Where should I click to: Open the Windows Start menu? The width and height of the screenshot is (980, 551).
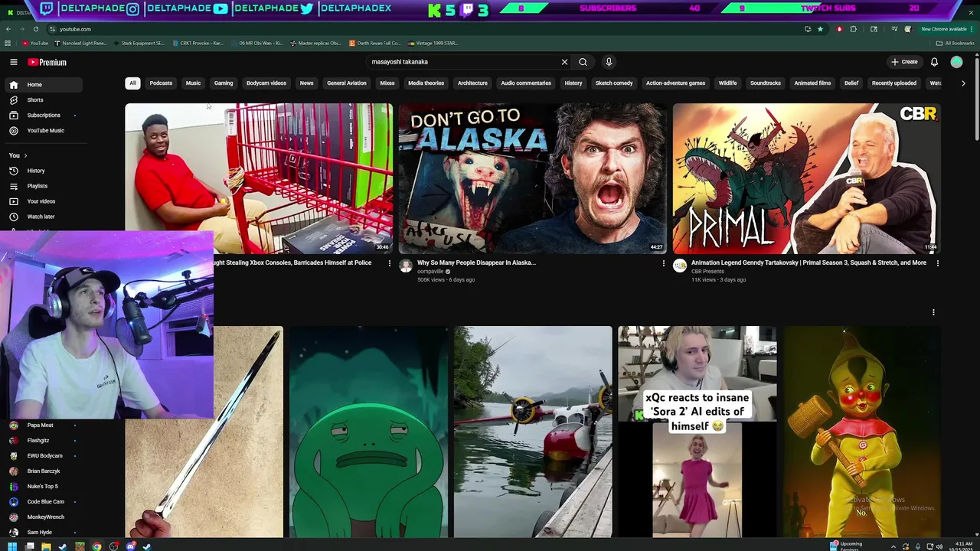pyautogui.click(x=12, y=546)
